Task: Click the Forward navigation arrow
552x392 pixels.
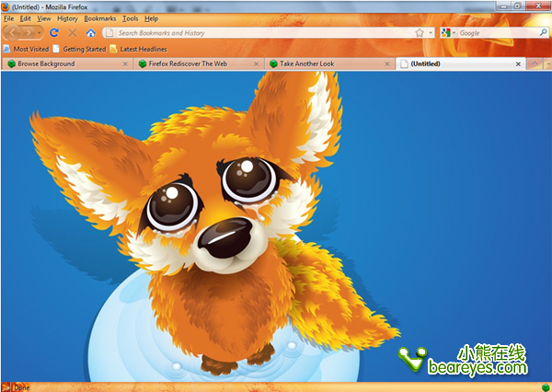Action: click(x=29, y=33)
